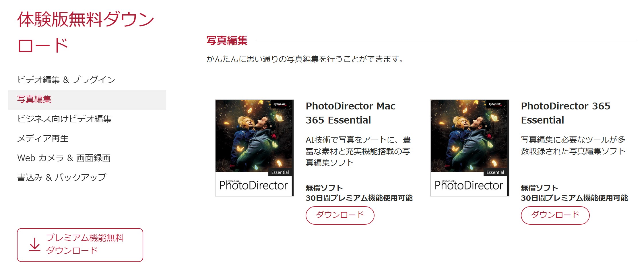Click Essential badge on Mac product box
Viewport: 644px width, 266px height.
[280, 172]
